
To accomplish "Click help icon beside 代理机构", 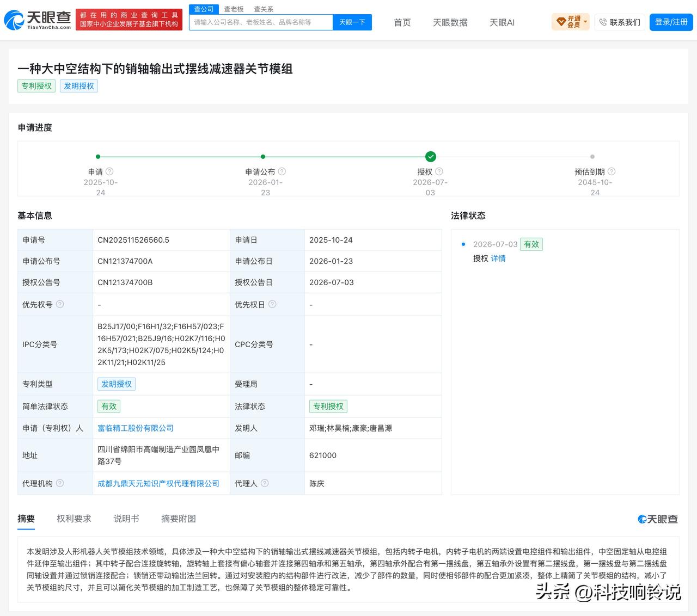I will pyautogui.click(x=60, y=483).
